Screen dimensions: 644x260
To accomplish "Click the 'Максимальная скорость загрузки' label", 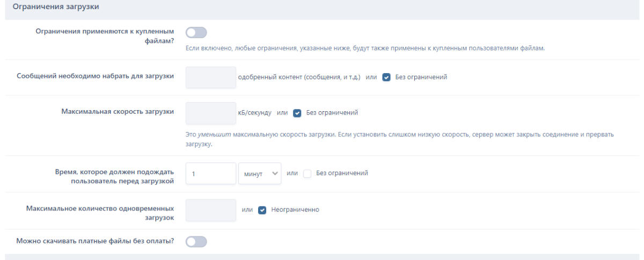I will coord(118,112).
